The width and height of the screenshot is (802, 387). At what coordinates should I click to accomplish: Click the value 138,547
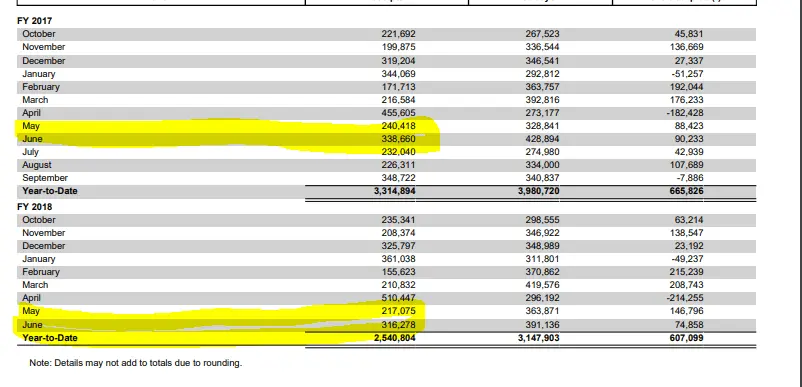(686, 233)
